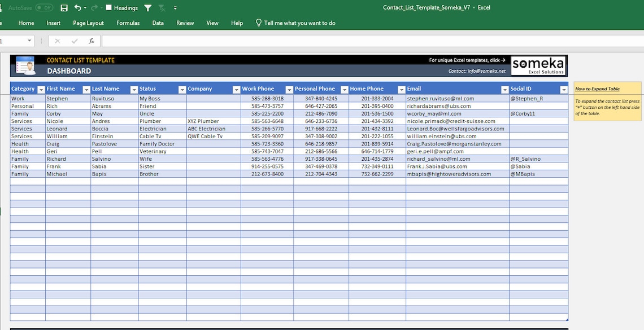Open the Insert Function fx dialog
Viewport: 644px width, 330px height.
point(91,40)
